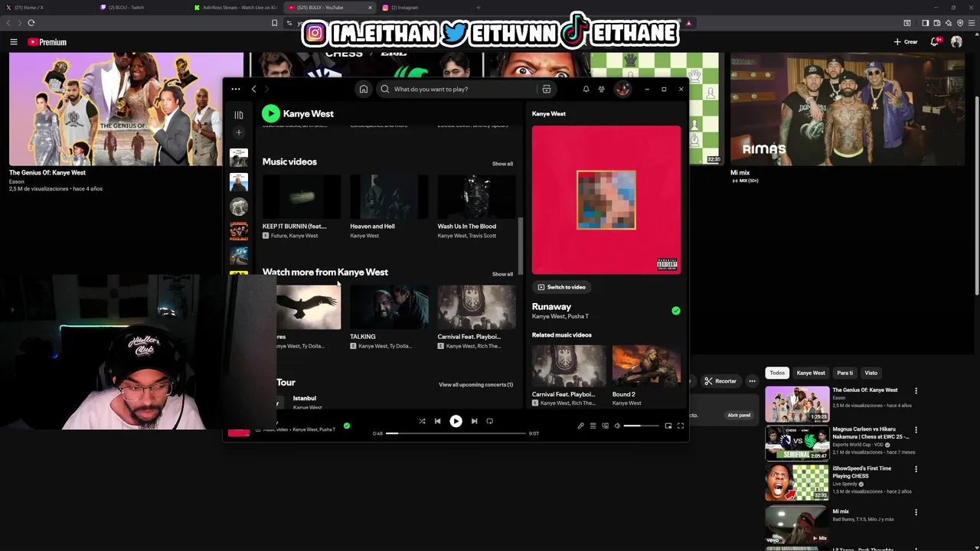Screen dimensions: 980x551
Task: Toggle repeat in Spotify player
Action: (x=490, y=421)
